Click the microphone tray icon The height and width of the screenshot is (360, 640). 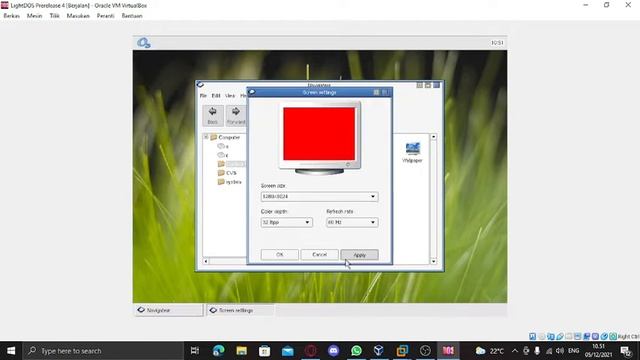click(537, 351)
